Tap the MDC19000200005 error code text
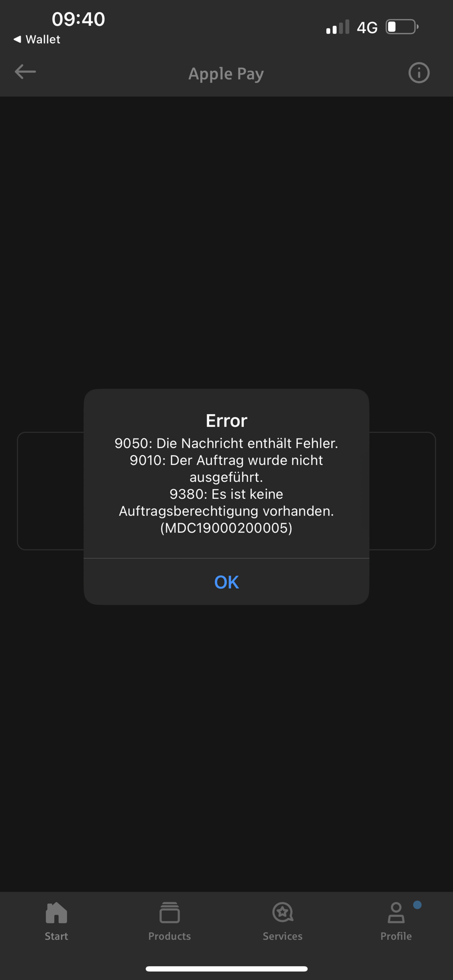Viewport: 453px width, 980px height. click(x=226, y=528)
